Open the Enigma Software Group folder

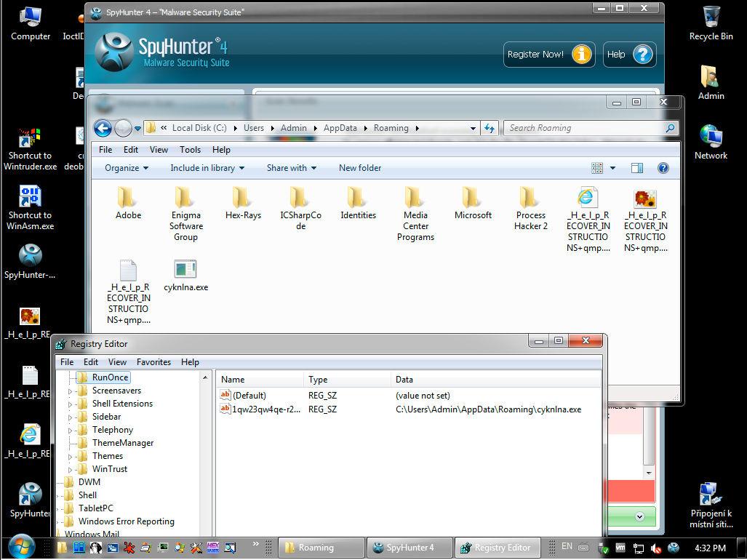(185, 215)
